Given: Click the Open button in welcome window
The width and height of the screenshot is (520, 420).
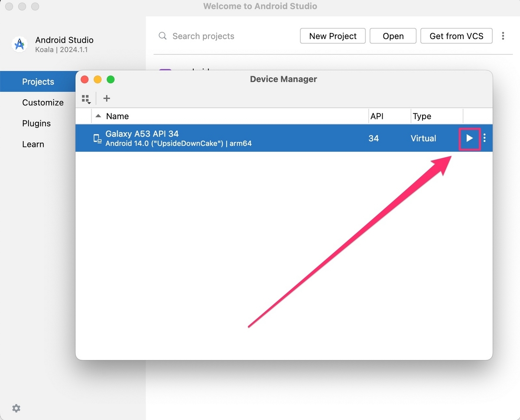Looking at the screenshot, I should pyautogui.click(x=393, y=36).
